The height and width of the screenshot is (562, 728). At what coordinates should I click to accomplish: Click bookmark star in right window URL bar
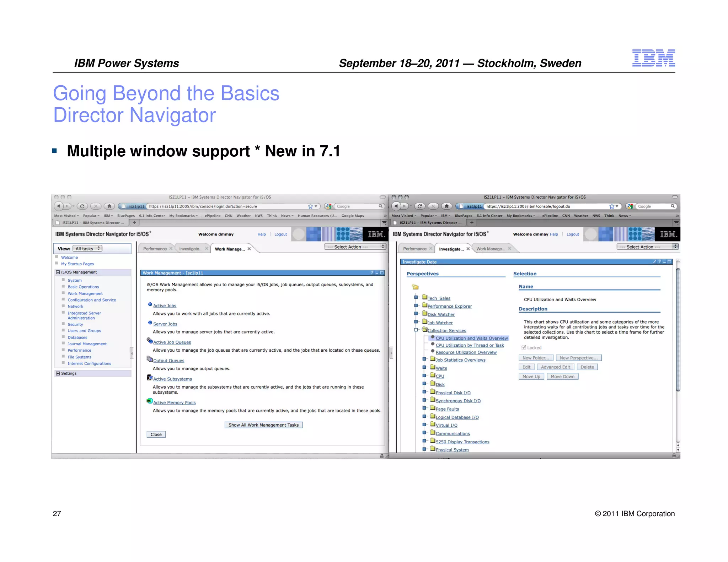612,206
